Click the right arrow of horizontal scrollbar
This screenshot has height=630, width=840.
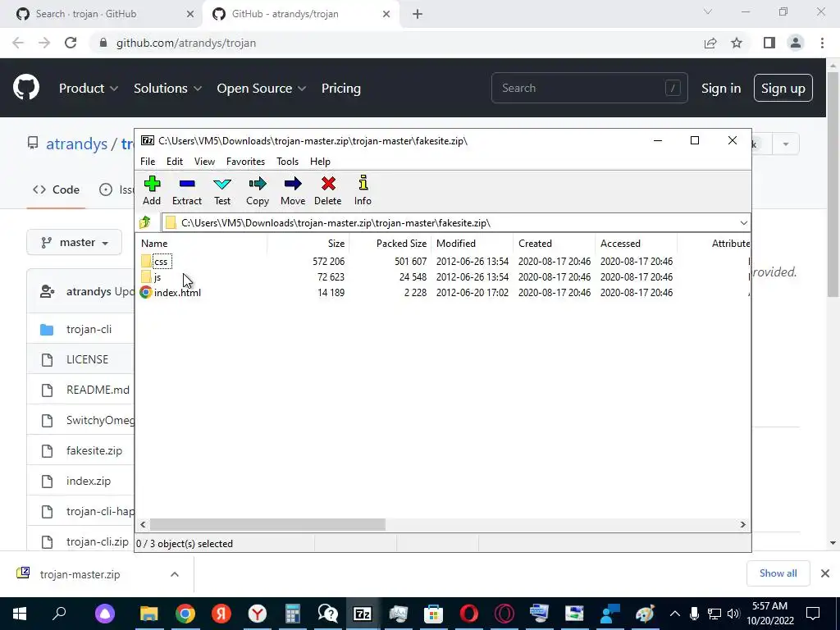pyautogui.click(x=743, y=524)
